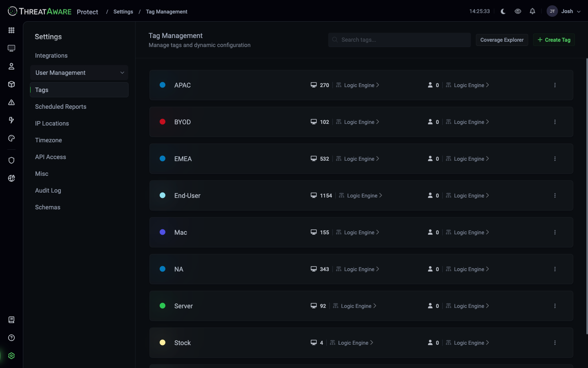
Task: Open the document log icon near bottom
Action: click(x=11, y=320)
